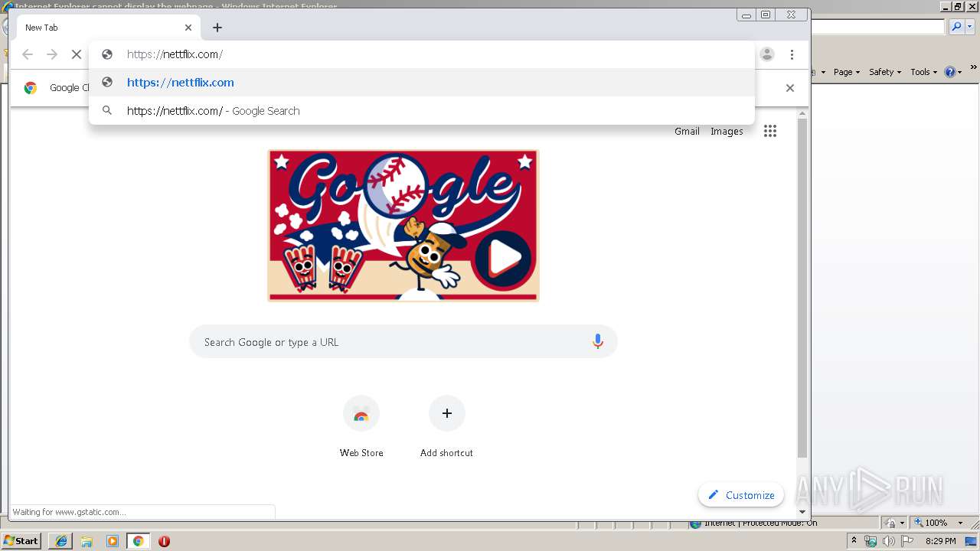
Task: Click the network tray icon
Action: click(871, 541)
